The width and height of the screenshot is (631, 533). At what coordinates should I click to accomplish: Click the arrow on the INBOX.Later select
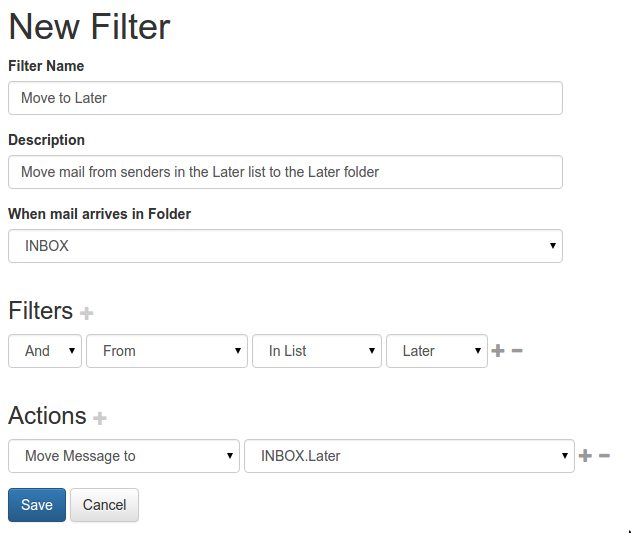click(x=565, y=456)
